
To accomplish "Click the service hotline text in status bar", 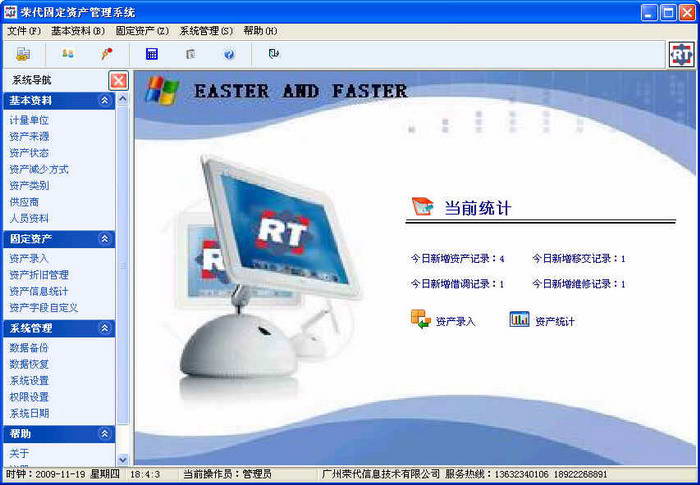I will coord(526,474).
